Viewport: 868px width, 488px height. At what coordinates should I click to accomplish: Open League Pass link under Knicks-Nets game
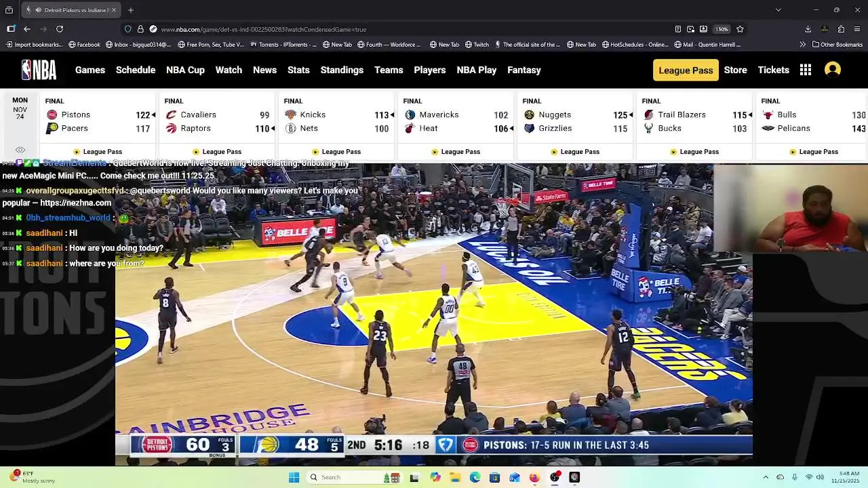tap(336, 152)
